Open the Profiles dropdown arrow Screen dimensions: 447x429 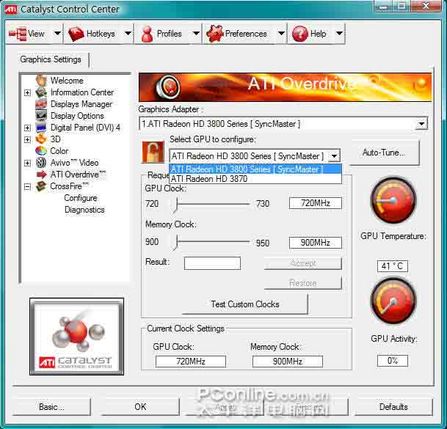click(x=196, y=33)
